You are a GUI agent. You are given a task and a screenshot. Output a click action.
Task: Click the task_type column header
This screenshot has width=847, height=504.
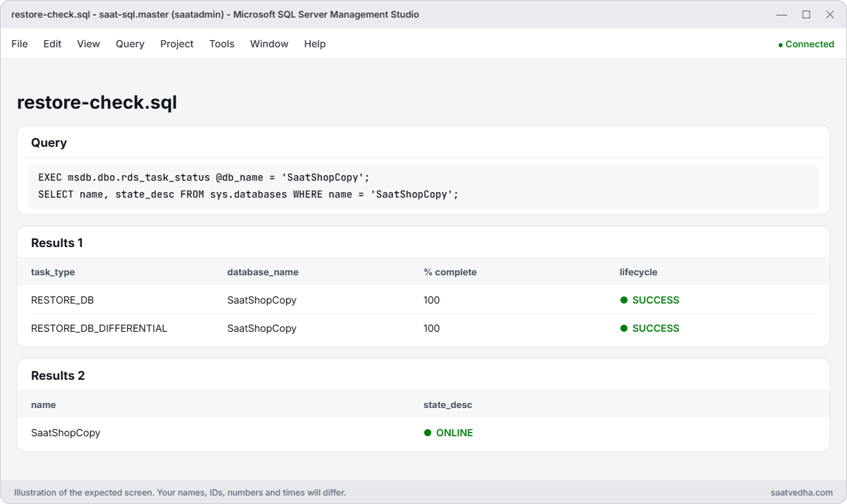tap(53, 272)
